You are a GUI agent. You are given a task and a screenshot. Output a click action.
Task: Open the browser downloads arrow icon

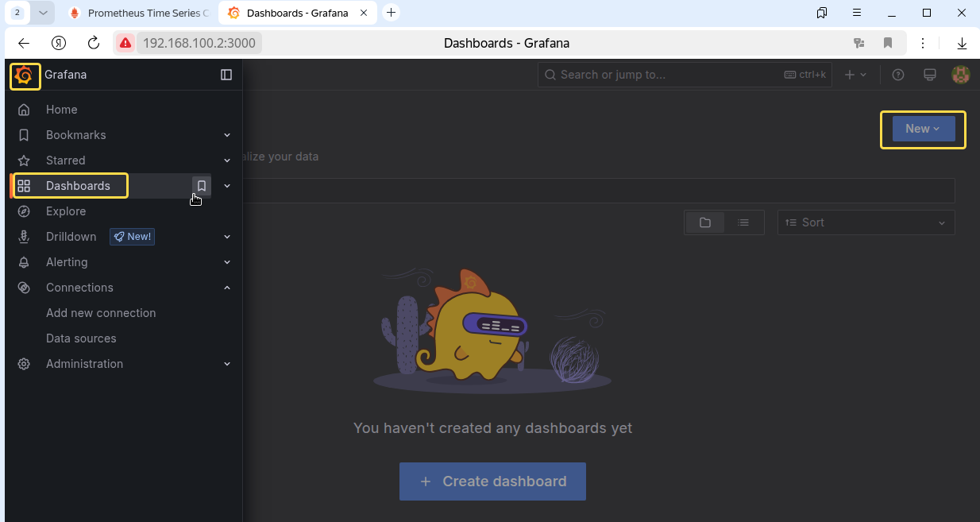coord(962,43)
